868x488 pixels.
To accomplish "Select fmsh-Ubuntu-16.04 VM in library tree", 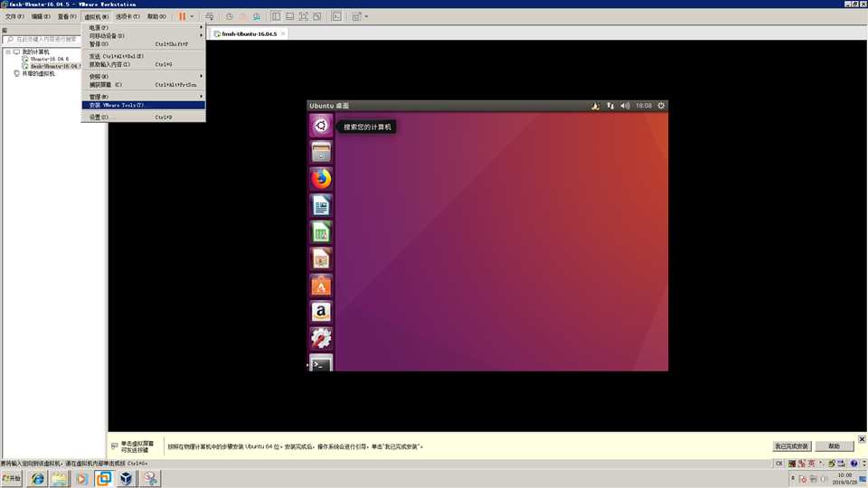I will pos(53,66).
